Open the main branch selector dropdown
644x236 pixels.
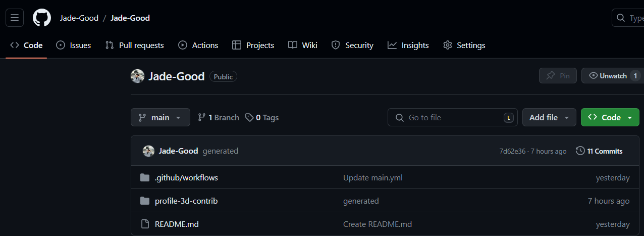pos(160,117)
